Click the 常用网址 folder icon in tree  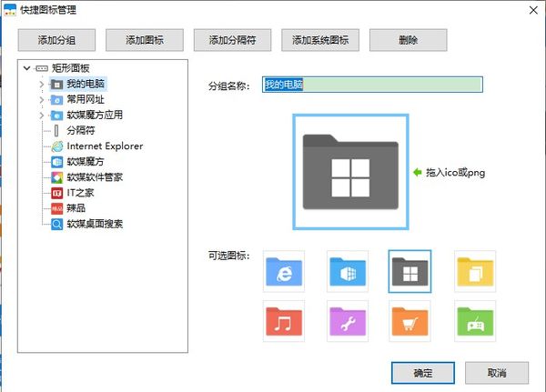tap(56, 100)
